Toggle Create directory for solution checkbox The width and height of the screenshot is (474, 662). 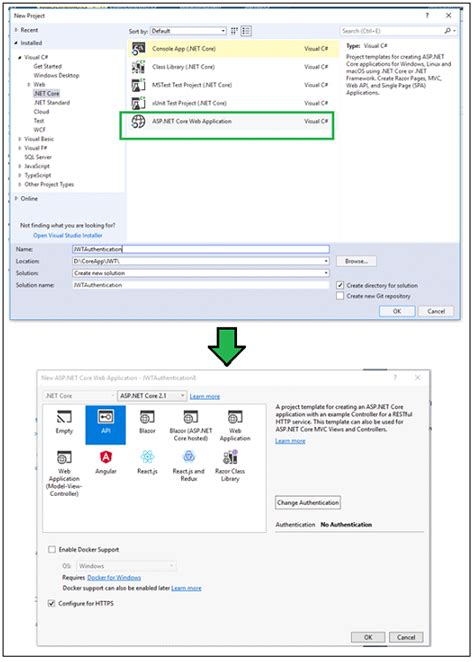(x=340, y=285)
